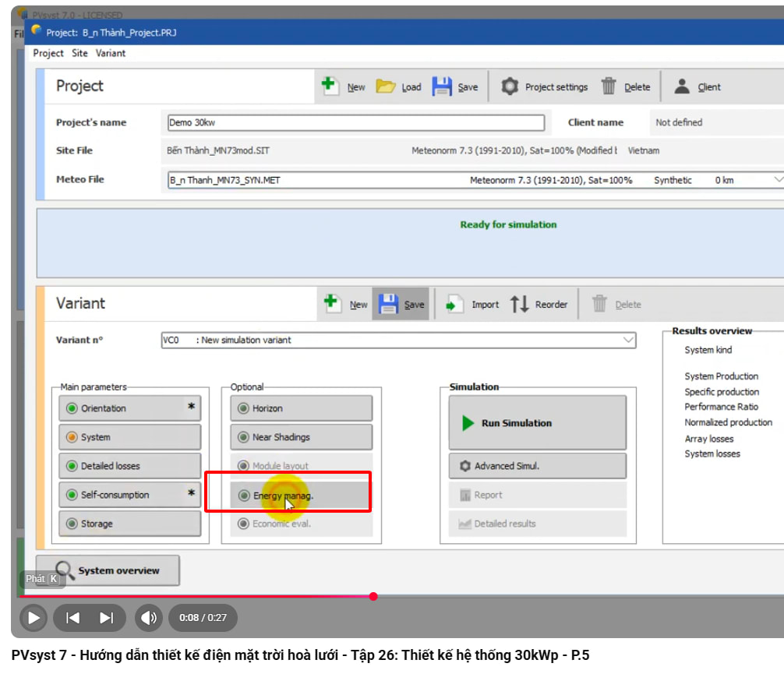Image resolution: width=784 pixels, height=681 pixels.
Task: Expand the Variant n° dropdown arrow
Action: coord(628,340)
